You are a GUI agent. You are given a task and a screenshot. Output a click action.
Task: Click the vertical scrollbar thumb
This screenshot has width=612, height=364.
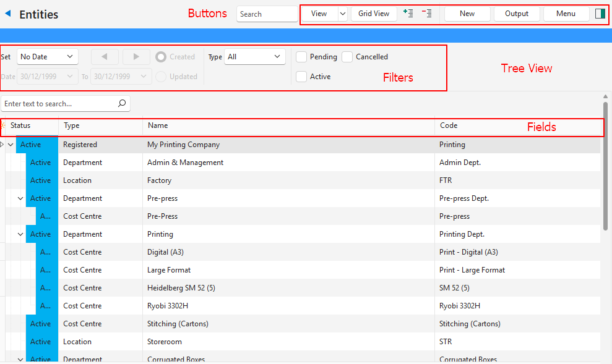(605, 167)
